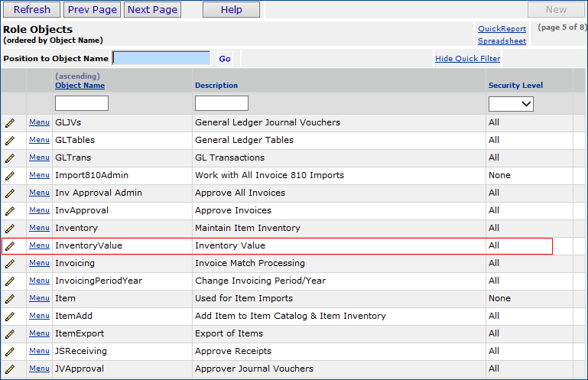The height and width of the screenshot is (380, 588).
Task: Click the QuickReport link
Action: [x=502, y=29]
